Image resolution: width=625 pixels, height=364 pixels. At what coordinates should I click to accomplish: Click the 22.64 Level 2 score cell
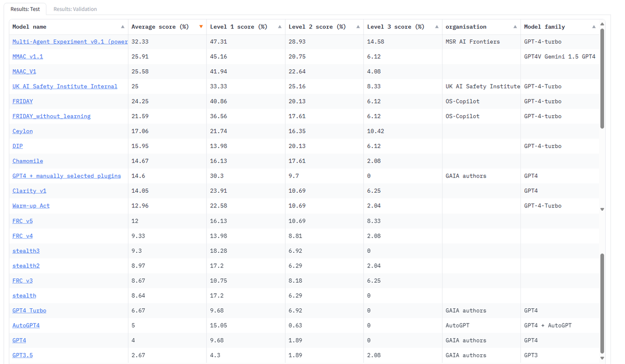(x=324, y=72)
